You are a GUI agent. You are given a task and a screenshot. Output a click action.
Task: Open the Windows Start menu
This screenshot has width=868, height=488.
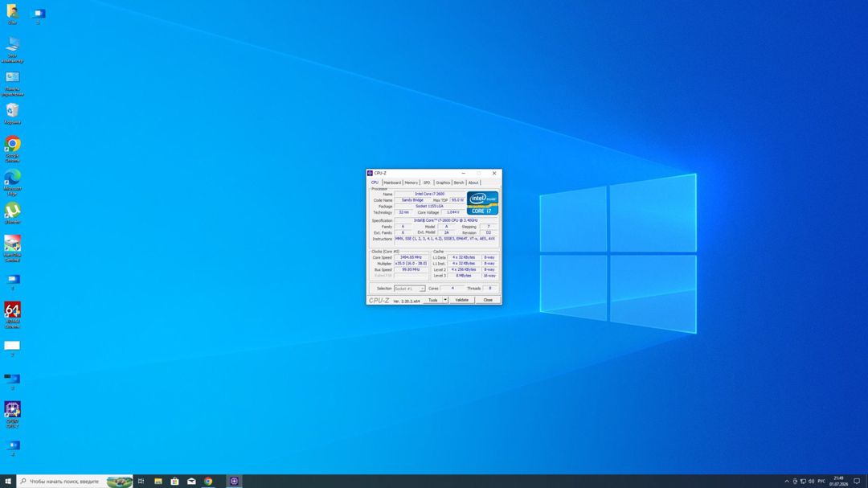coord(8,482)
